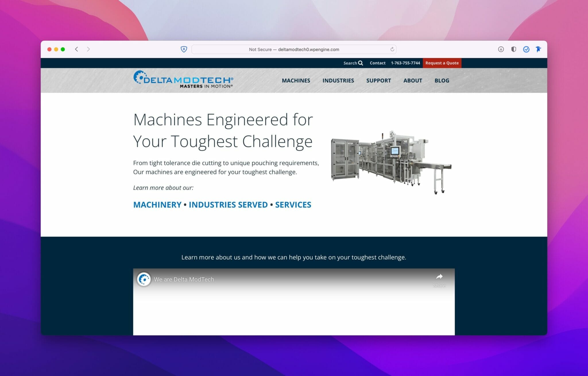Click the Learn more about our text
The image size is (588, 376).
tap(163, 188)
